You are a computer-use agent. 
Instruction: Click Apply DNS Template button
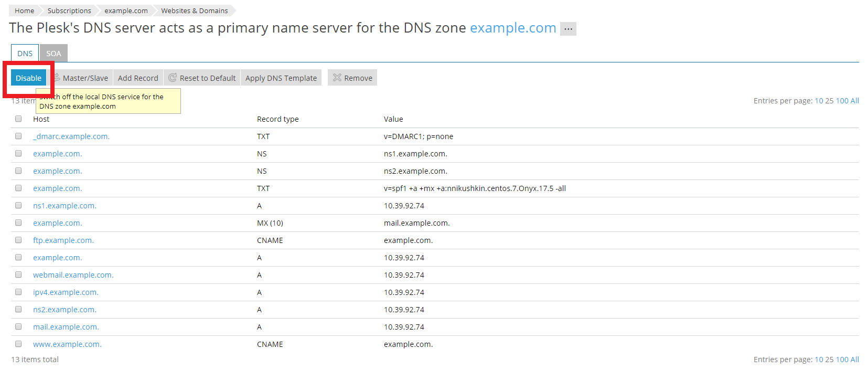click(x=281, y=78)
